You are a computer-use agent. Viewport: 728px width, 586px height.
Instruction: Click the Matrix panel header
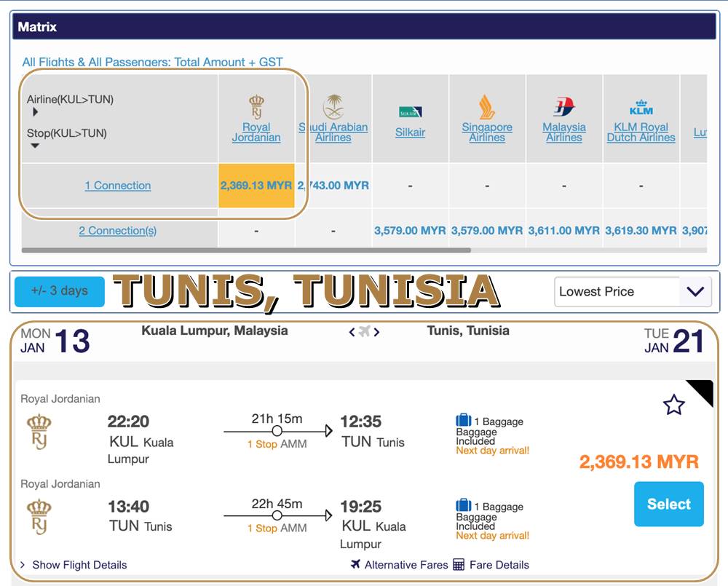[364, 26]
